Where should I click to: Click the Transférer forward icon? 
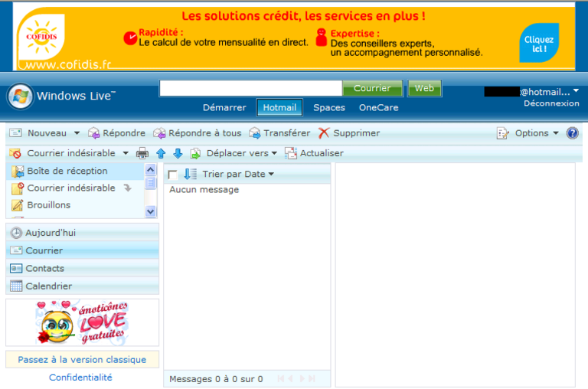coord(255,133)
